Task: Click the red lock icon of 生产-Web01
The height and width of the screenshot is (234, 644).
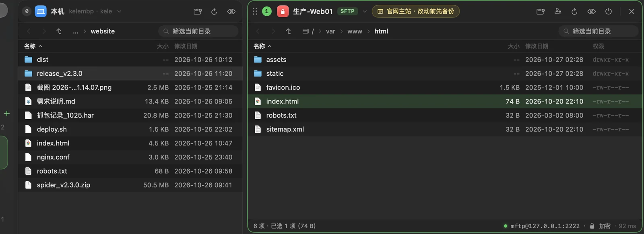Action: click(283, 11)
